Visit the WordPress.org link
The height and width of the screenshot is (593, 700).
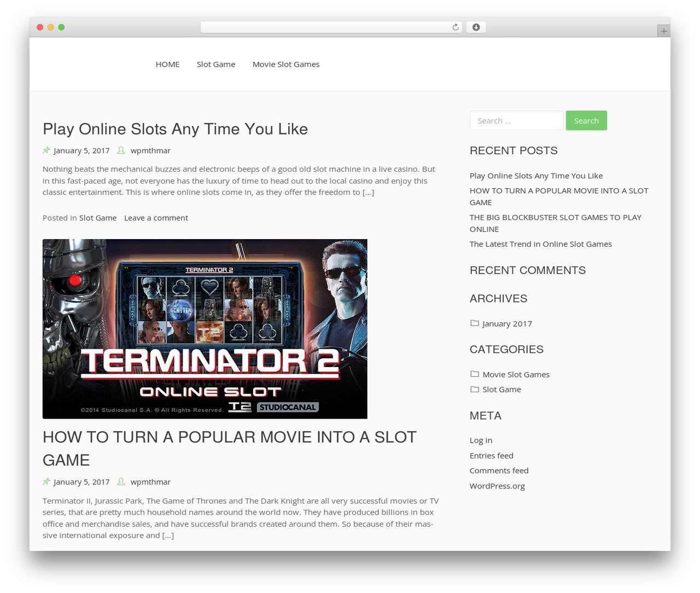pos(497,486)
